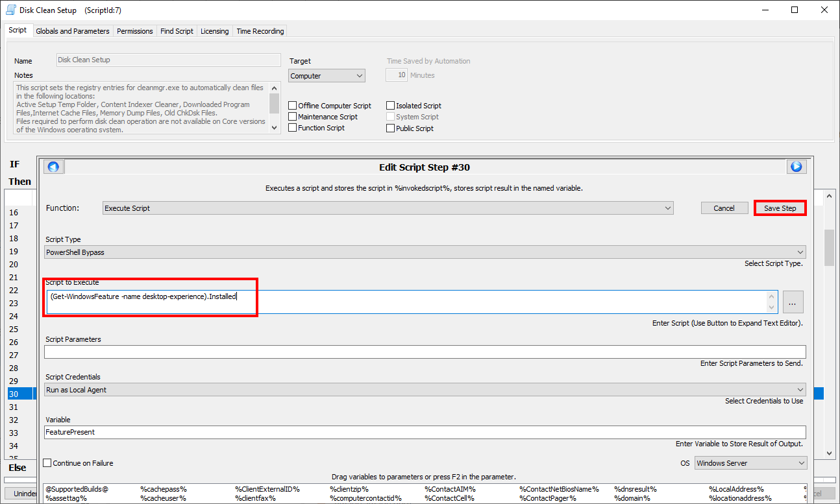Click the Disk Clean Setup window icon
This screenshot has height=504, width=840.
10,10
